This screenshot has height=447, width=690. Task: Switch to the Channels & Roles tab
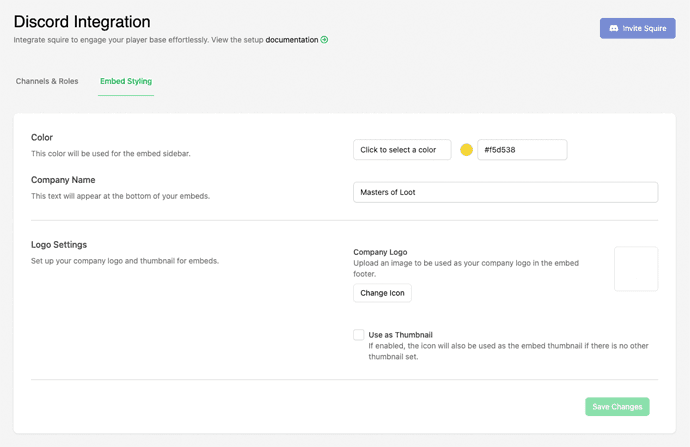(x=47, y=81)
